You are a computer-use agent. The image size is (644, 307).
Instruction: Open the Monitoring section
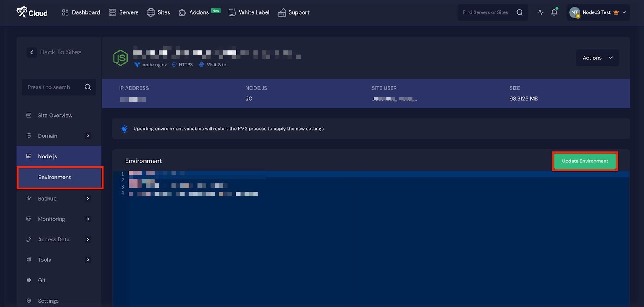52,219
